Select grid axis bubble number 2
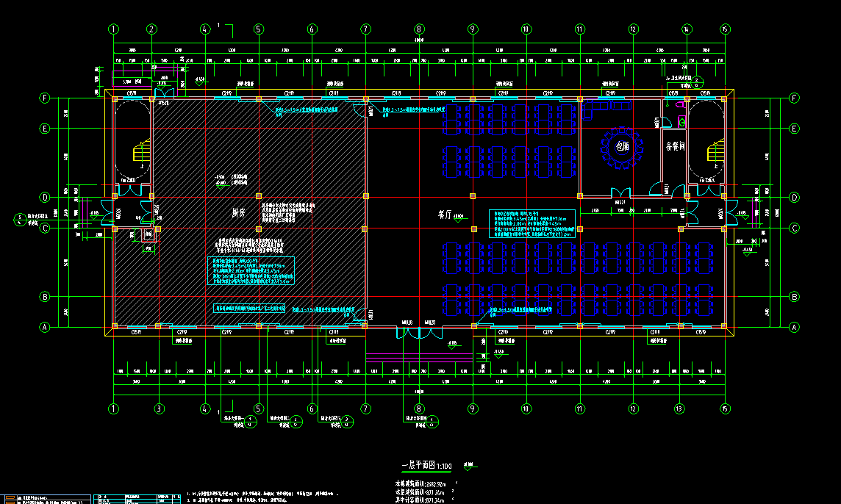The height and width of the screenshot is (504, 841). tap(151, 29)
